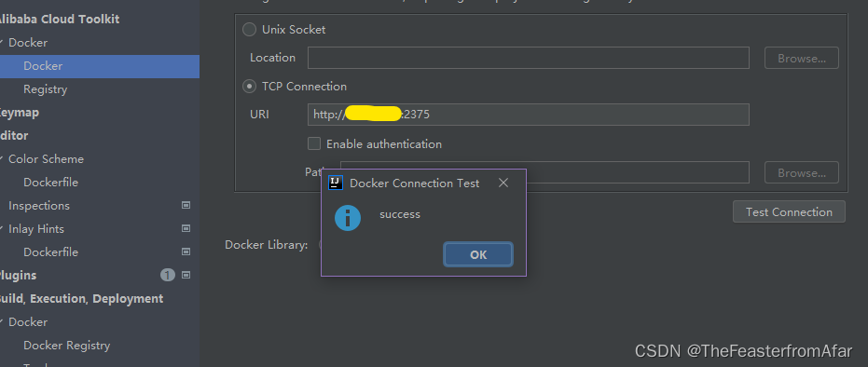Image resolution: width=868 pixels, height=367 pixels.
Task: Click project-level icon beside Inspections
Action: coord(186,205)
